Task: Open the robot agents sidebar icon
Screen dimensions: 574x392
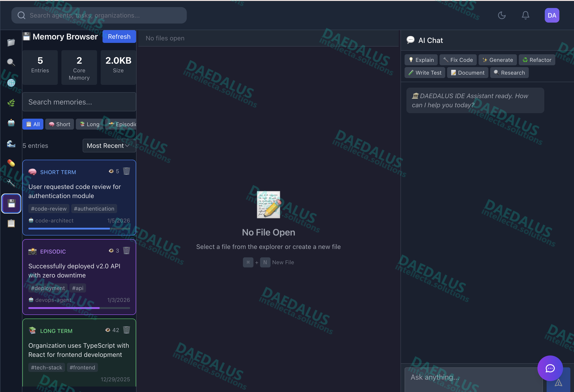Action: [x=11, y=123]
